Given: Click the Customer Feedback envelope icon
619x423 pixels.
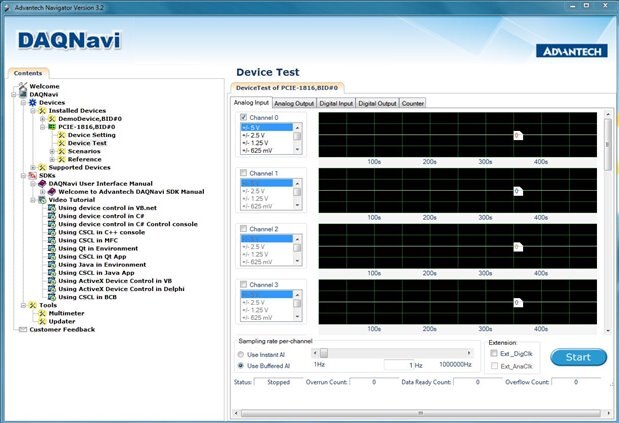Looking at the screenshot, I should 23,329.
